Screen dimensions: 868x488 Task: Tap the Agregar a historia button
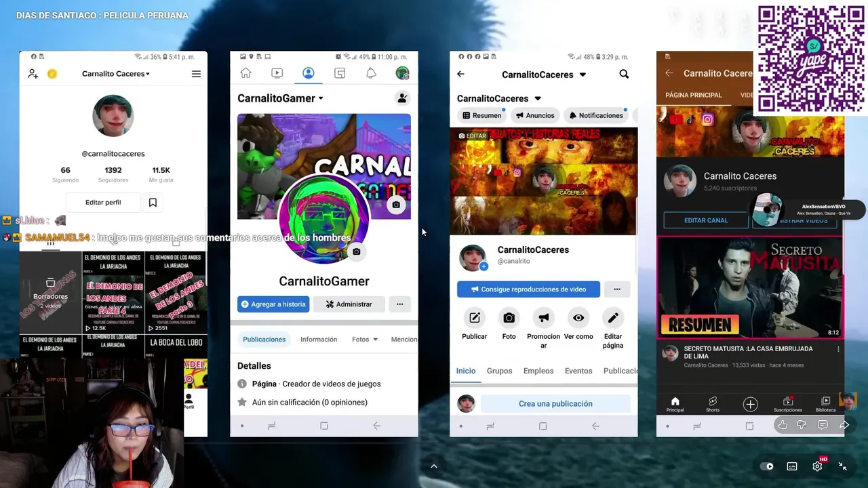(x=273, y=304)
